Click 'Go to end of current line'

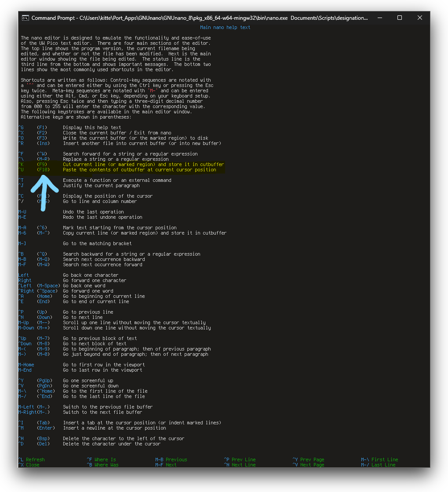coord(96,301)
